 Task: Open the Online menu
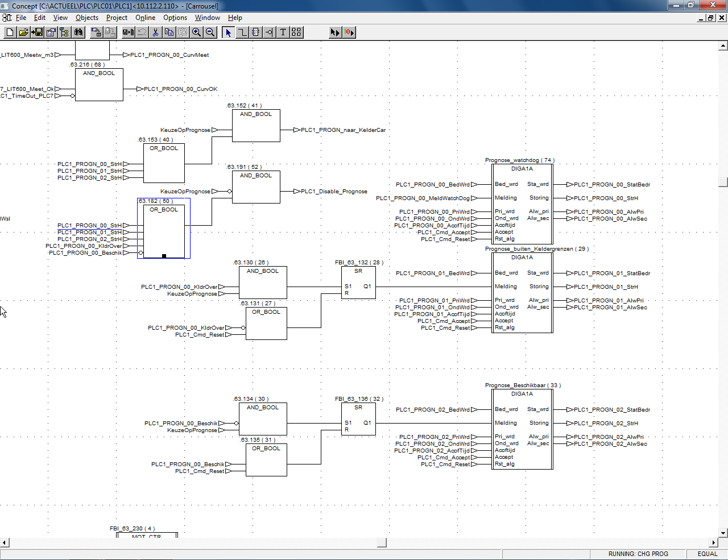click(145, 18)
